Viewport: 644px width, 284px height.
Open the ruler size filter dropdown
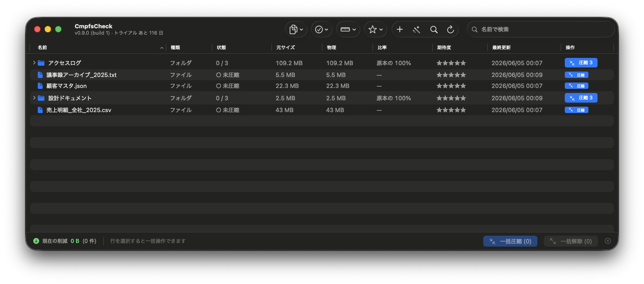(348, 29)
